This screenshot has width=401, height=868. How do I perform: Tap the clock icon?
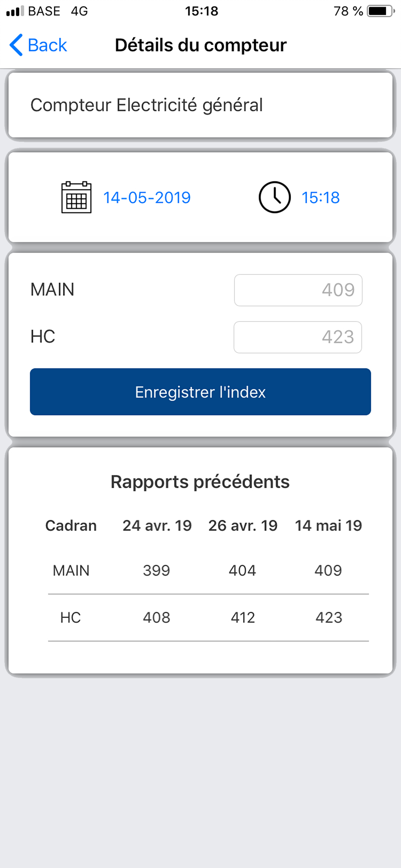[x=275, y=197]
